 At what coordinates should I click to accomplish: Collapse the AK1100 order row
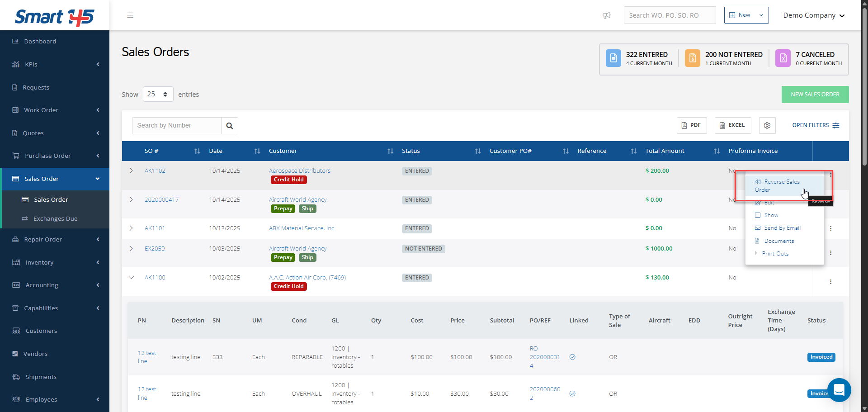point(131,278)
